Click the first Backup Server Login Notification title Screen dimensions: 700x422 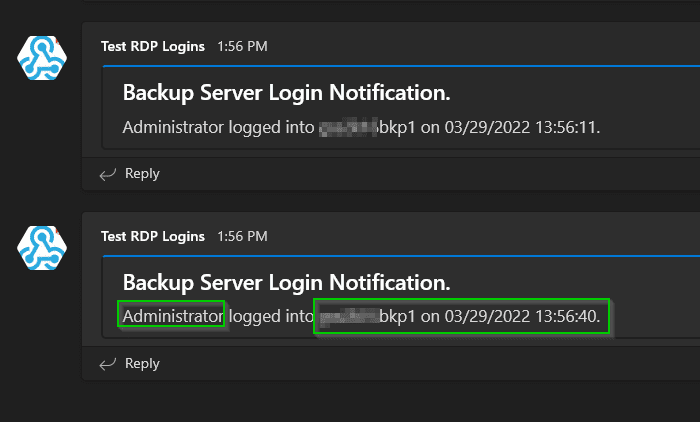[286, 93]
